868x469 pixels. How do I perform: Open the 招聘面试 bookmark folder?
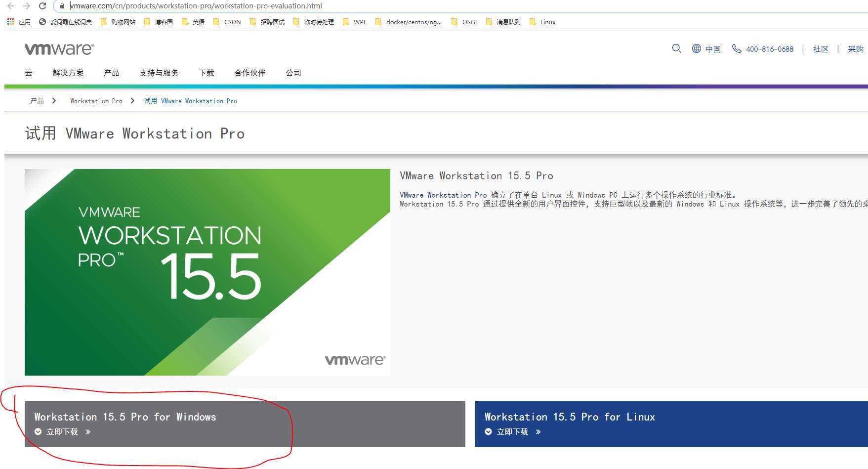267,22
